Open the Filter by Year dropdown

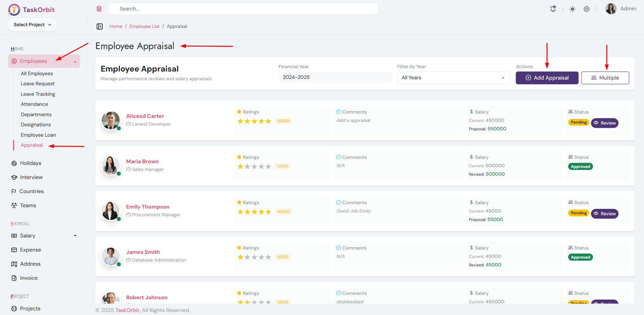[x=453, y=78]
